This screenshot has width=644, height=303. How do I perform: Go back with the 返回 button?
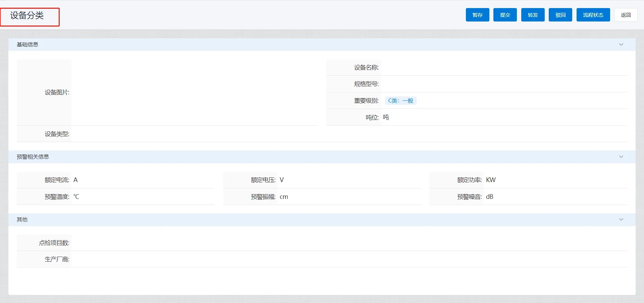point(626,15)
